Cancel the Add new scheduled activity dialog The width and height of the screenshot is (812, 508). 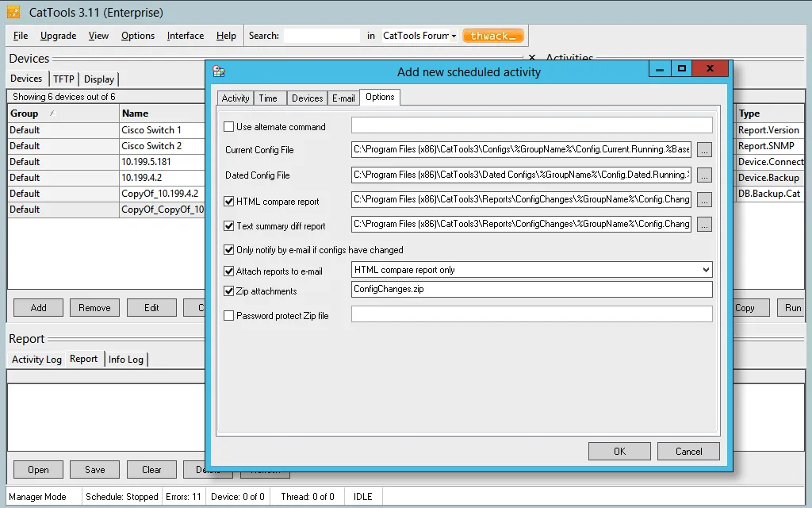click(688, 451)
